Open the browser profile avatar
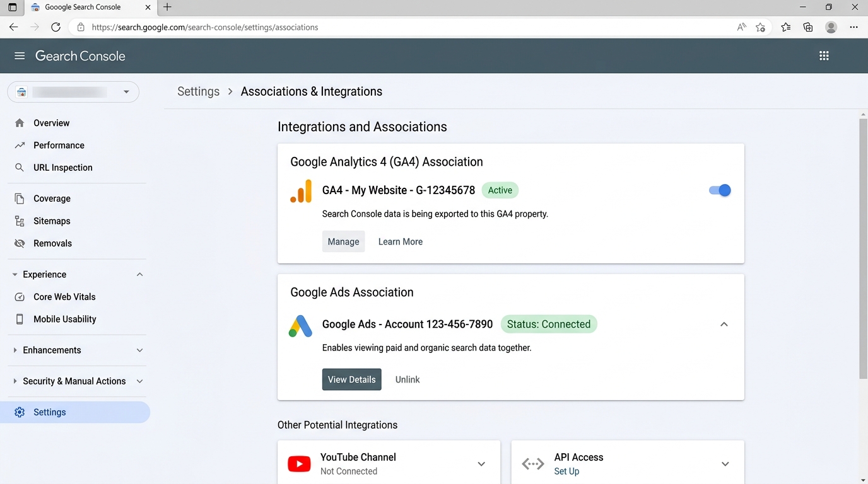 coord(831,27)
